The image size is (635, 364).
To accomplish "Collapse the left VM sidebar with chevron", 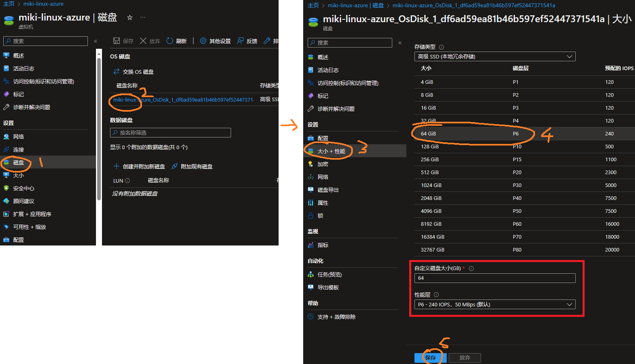I will [x=96, y=41].
